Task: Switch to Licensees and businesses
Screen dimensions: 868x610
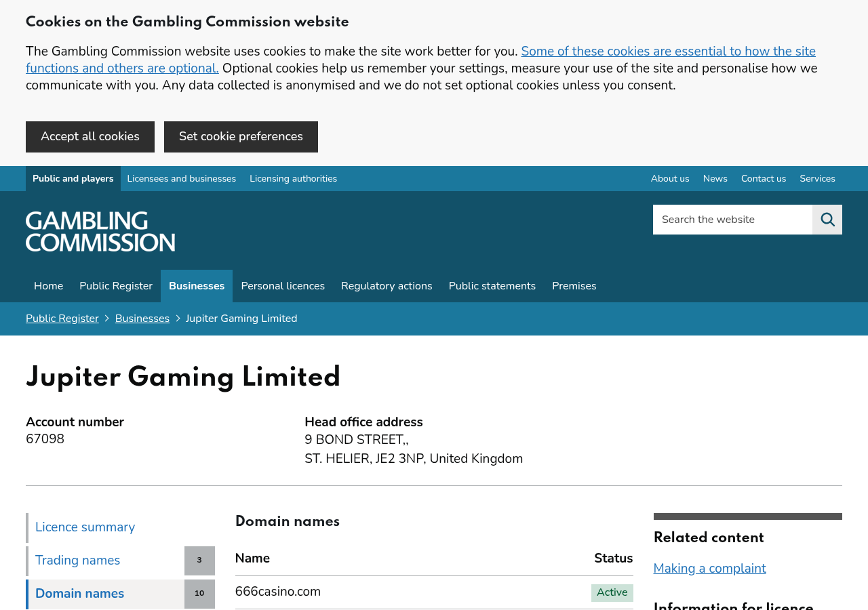Action: tap(182, 179)
